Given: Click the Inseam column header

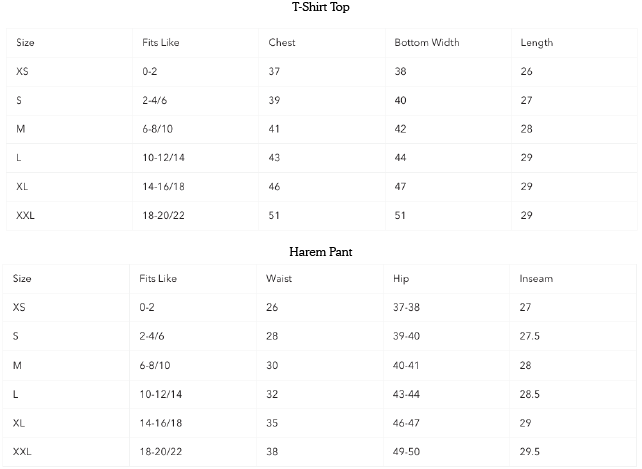Looking at the screenshot, I should pyautogui.click(x=534, y=278).
